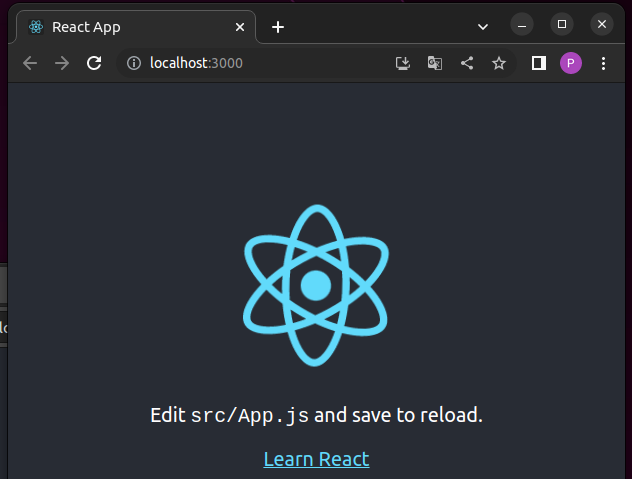Click the spinning React logo
This screenshot has width=632, height=479.
pyautogui.click(x=316, y=285)
